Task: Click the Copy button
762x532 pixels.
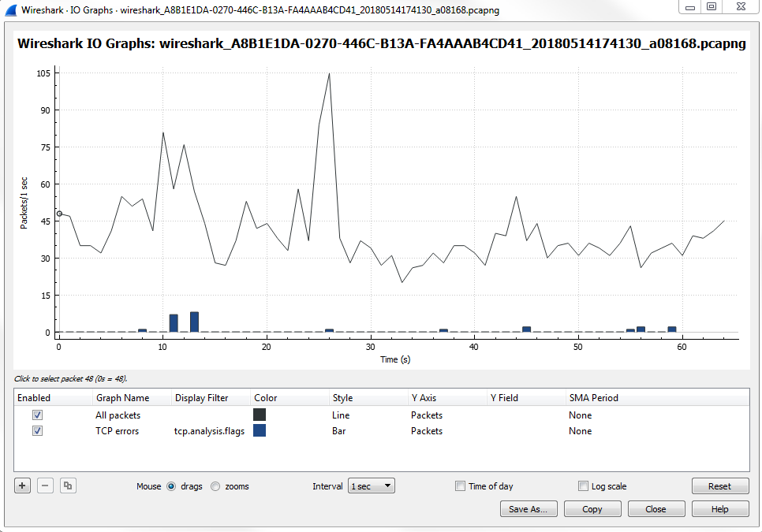Action: tap(592, 509)
